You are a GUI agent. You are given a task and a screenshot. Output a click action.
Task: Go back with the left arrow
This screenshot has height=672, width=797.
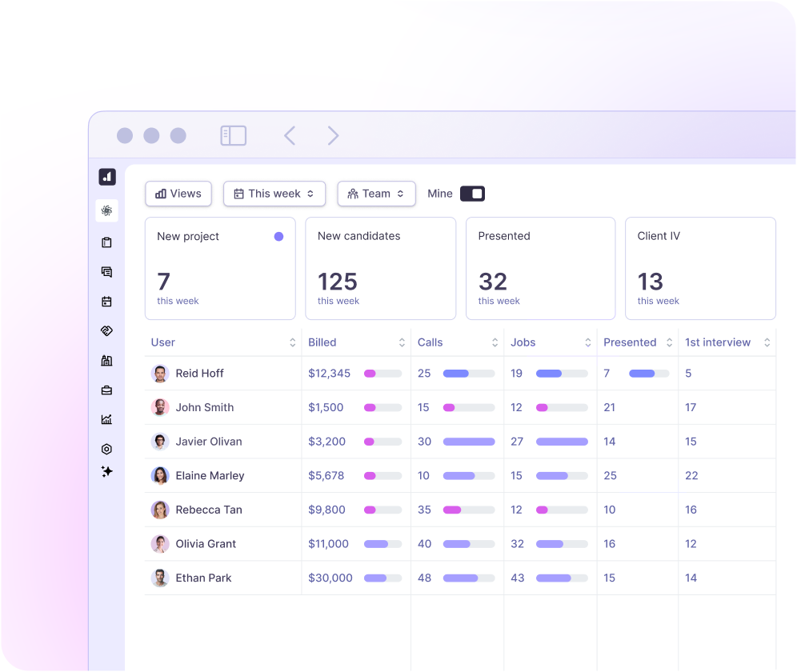(290, 136)
